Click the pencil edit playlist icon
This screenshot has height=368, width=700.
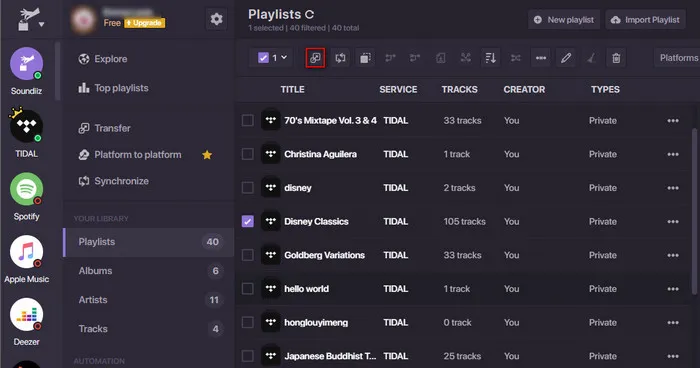coord(566,58)
